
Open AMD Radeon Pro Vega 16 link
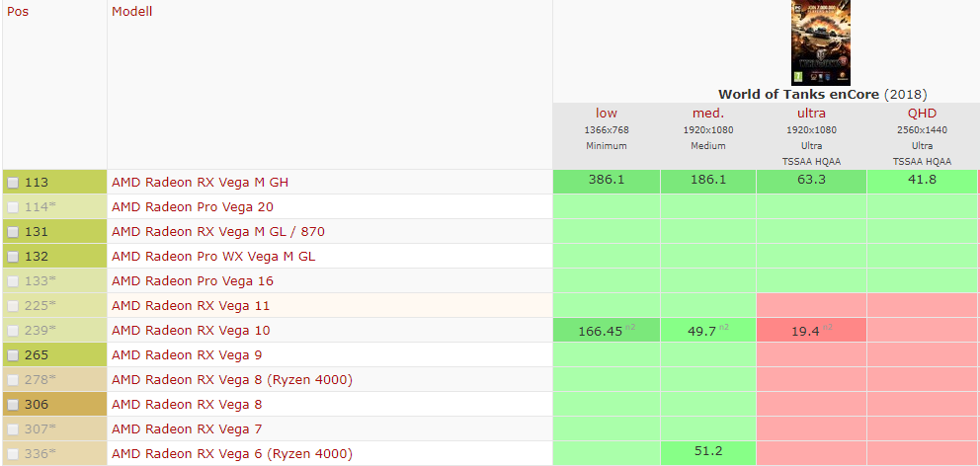(193, 281)
